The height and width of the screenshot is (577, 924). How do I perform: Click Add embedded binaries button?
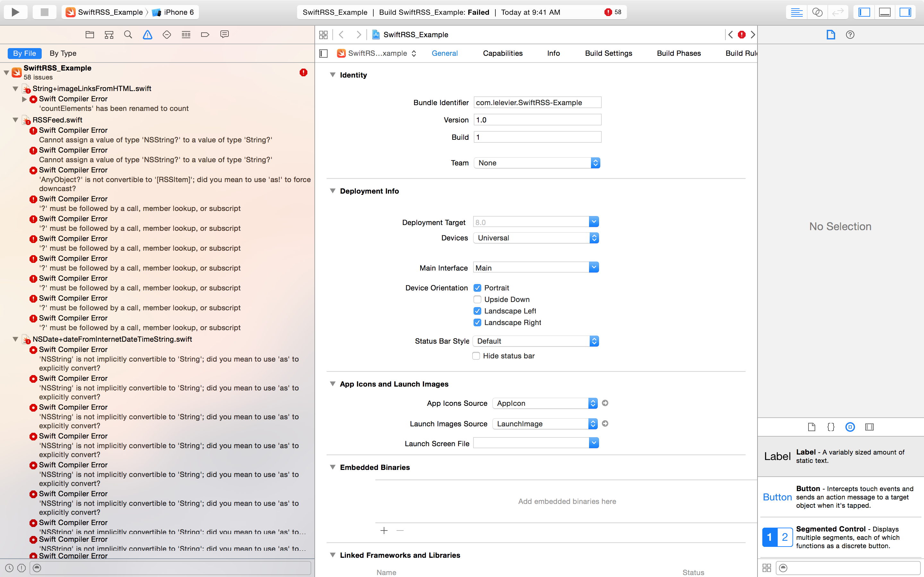384,530
